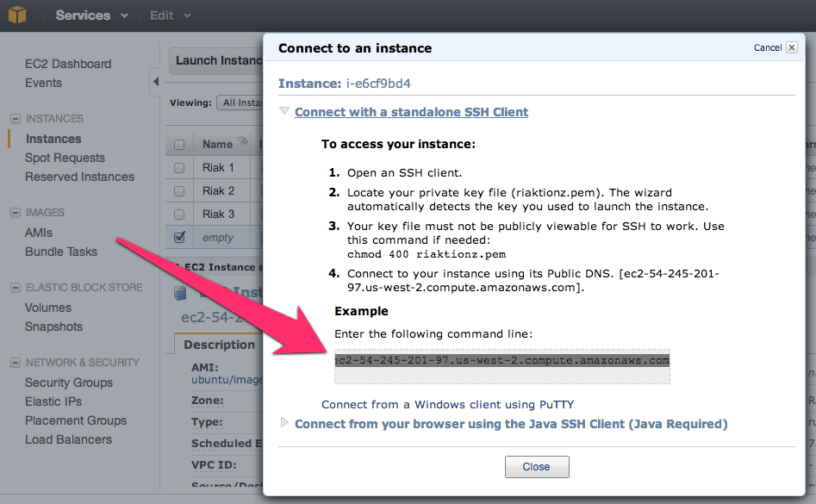Open Volumes page
The height and width of the screenshot is (504, 816).
[x=48, y=308]
